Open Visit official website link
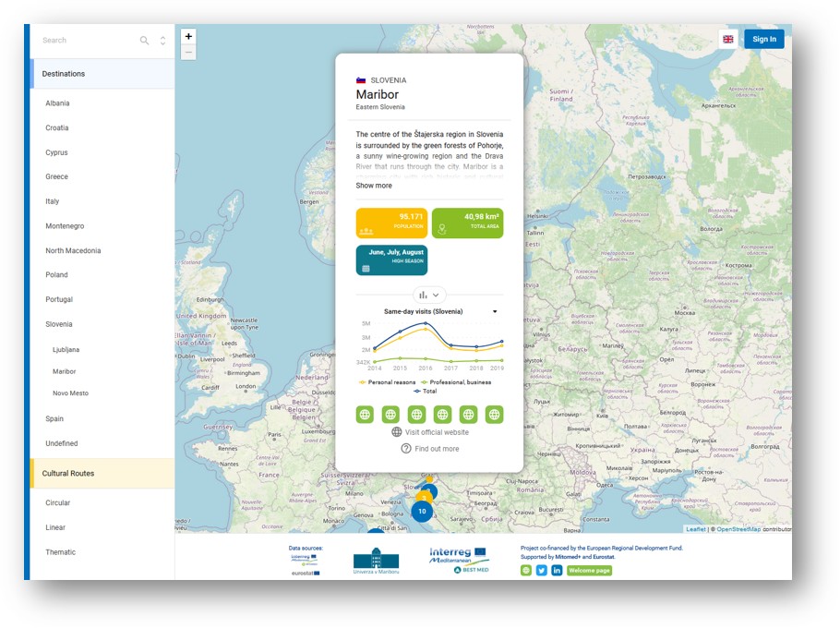This screenshot has height=628, width=840. coord(437,432)
